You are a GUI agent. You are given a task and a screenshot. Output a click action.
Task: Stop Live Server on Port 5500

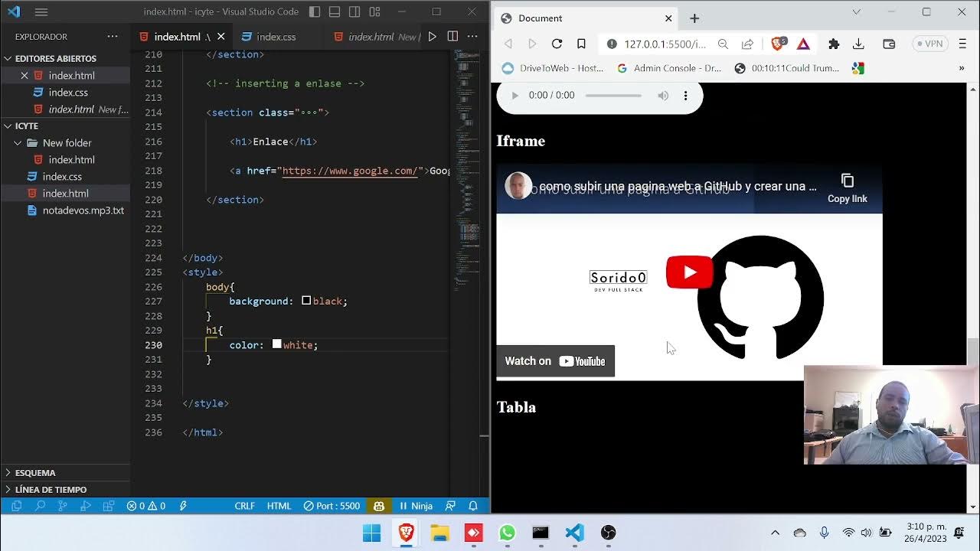coord(332,506)
